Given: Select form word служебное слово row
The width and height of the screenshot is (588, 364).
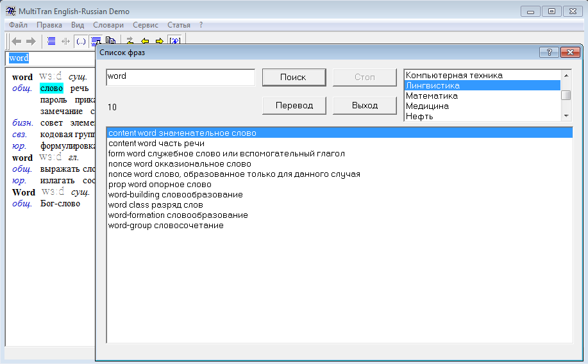Looking at the screenshot, I should click(x=339, y=154).
